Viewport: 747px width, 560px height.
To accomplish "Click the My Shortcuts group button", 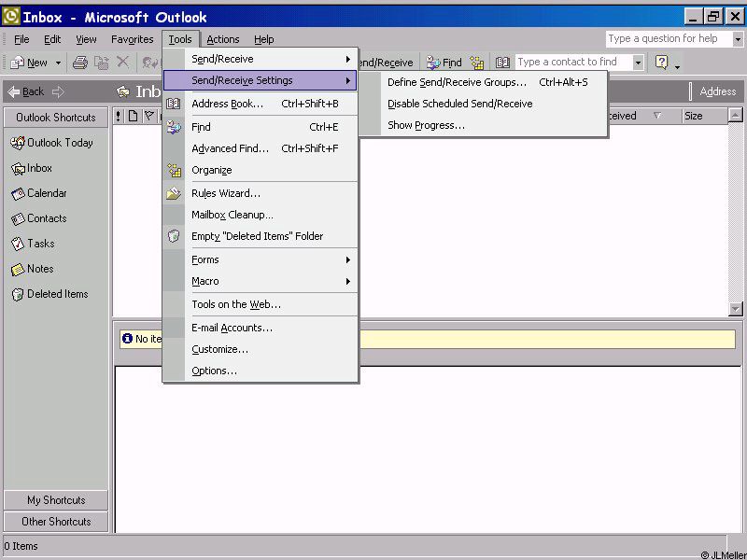I will point(56,500).
